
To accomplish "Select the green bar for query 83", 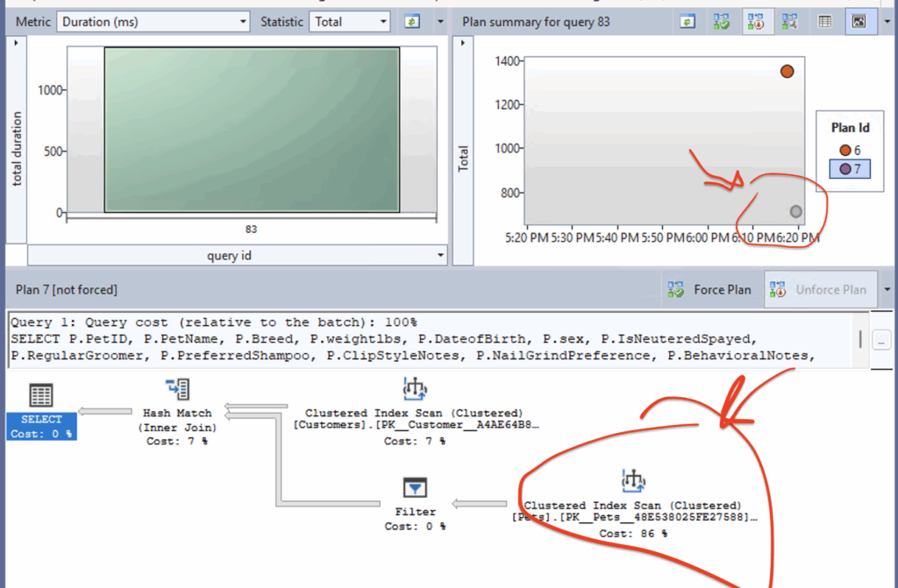I will tap(252, 129).
